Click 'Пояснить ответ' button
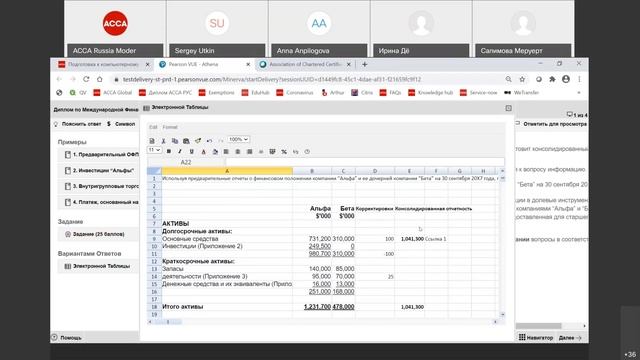Screen dimensions: 640x360 tap(78, 124)
